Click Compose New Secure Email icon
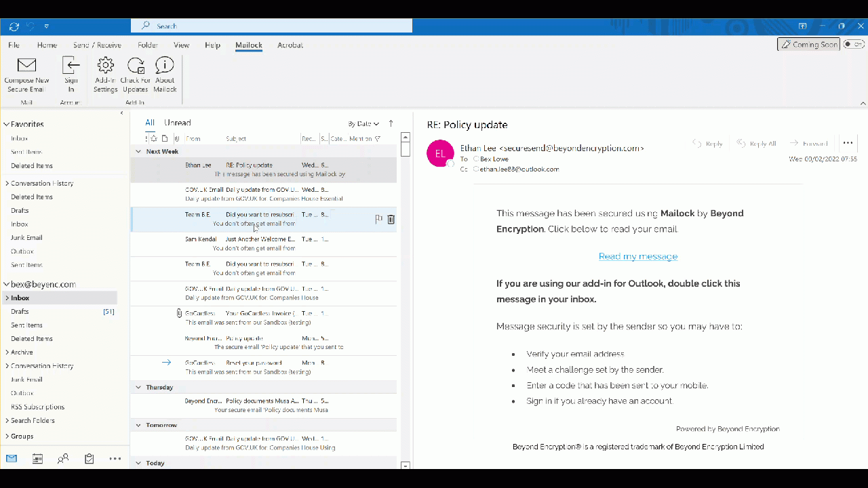 [26, 66]
